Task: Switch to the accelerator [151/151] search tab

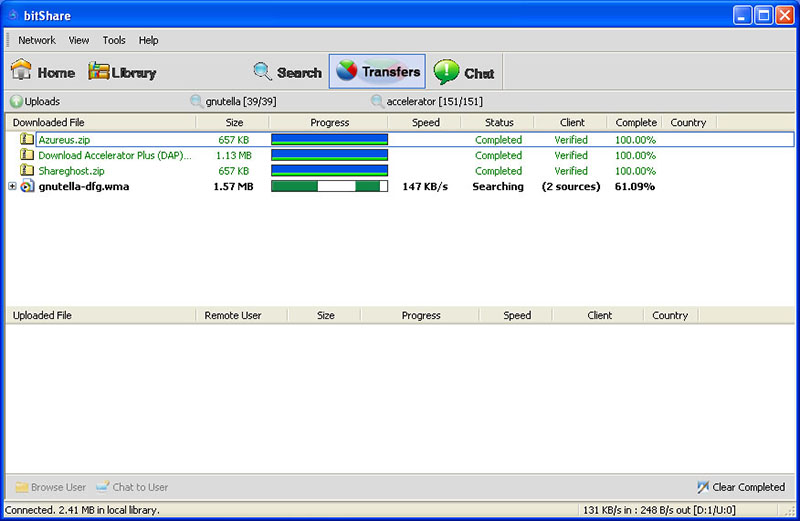Action: click(x=427, y=102)
